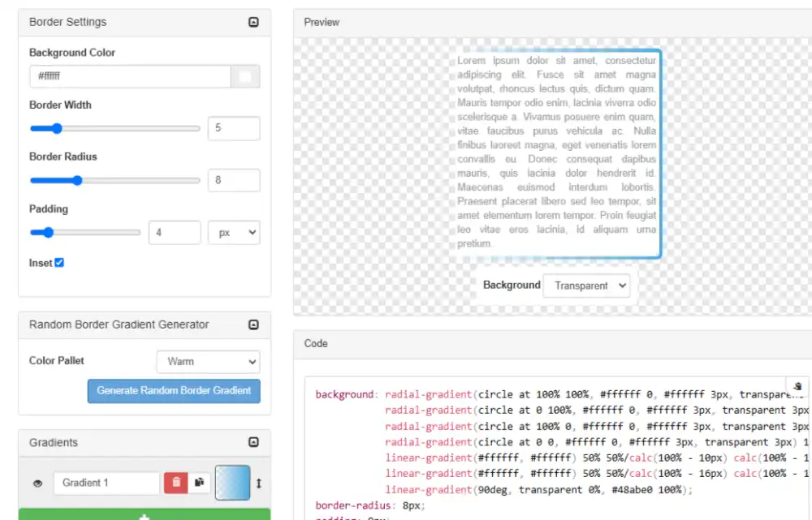812x520 pixels.
Task: Focus the Padding value field
Action: [175, 233]
